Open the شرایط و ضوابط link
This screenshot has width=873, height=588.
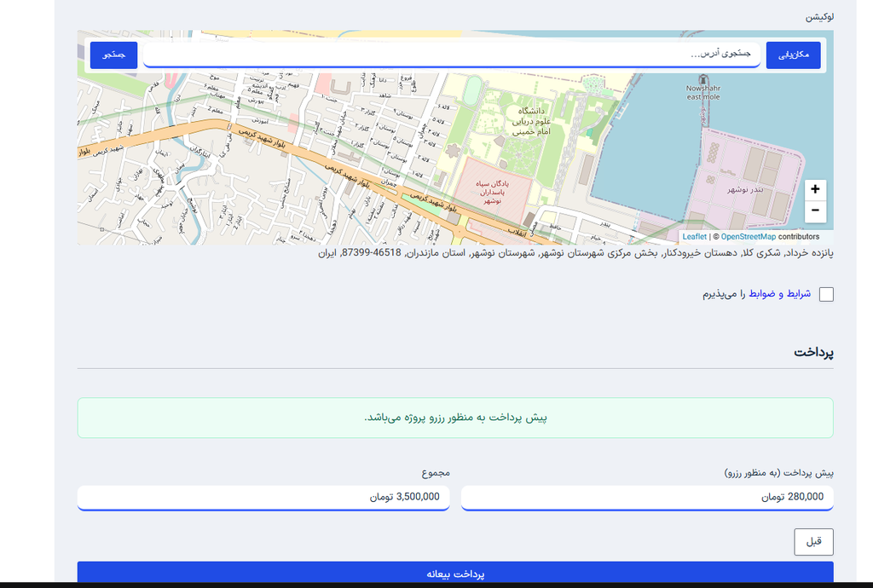[x=779, y=294]
